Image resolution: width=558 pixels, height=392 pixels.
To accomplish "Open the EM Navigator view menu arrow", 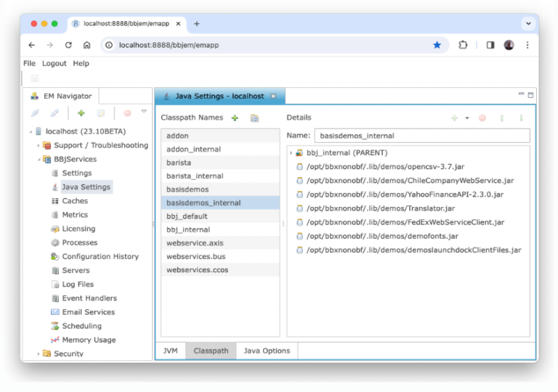I will pyautogui.click(x=144, y=112).
